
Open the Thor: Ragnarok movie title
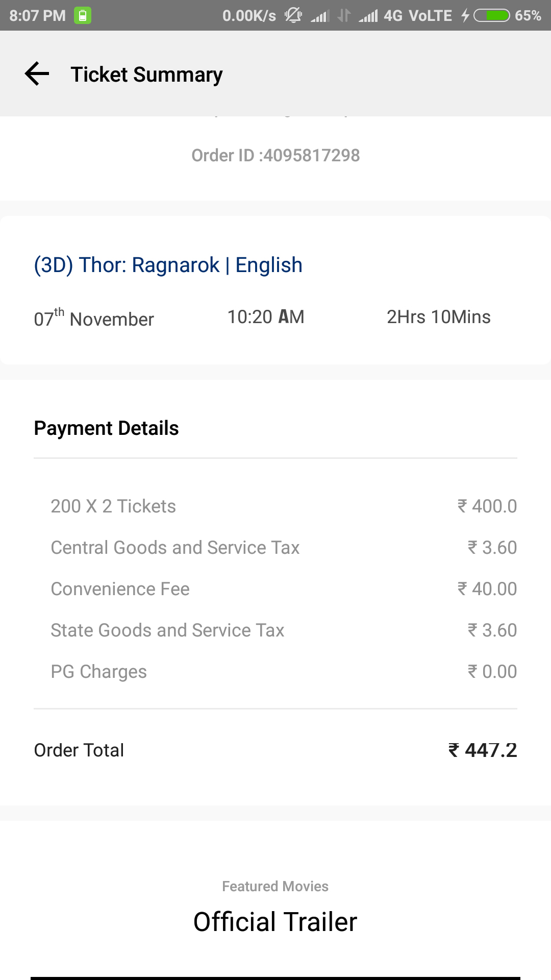point(168,265)
